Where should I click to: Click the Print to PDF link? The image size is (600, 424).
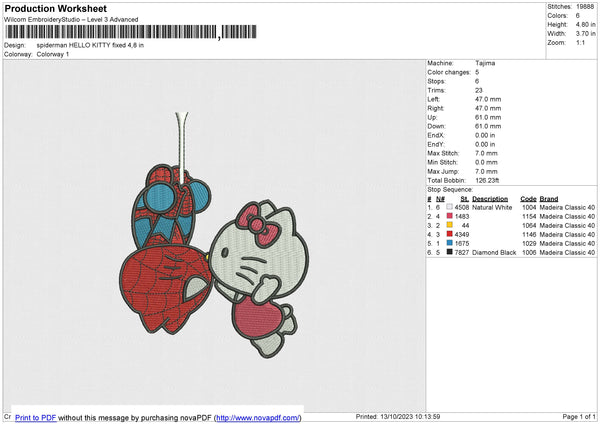click(x=36, y=417)
